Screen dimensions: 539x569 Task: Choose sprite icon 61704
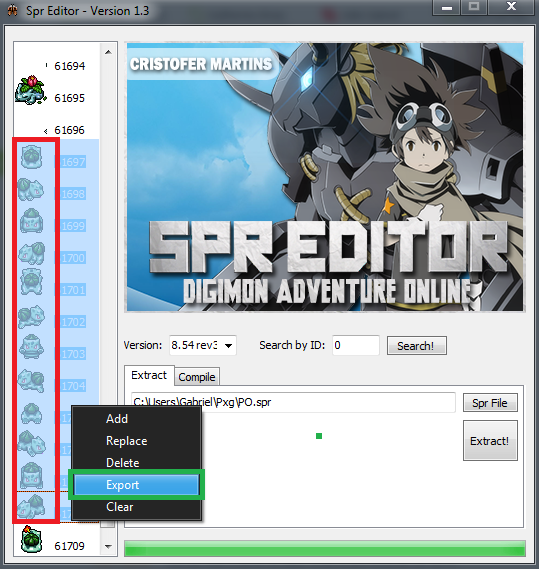click(31, 381)
